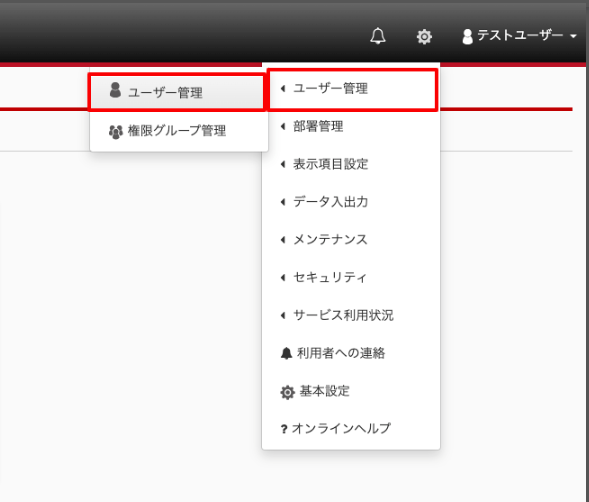Viewport: 589px width, 502px height.
Task: Click the question mark icon for オンラインヘルプ
Action: pos(284,429)
